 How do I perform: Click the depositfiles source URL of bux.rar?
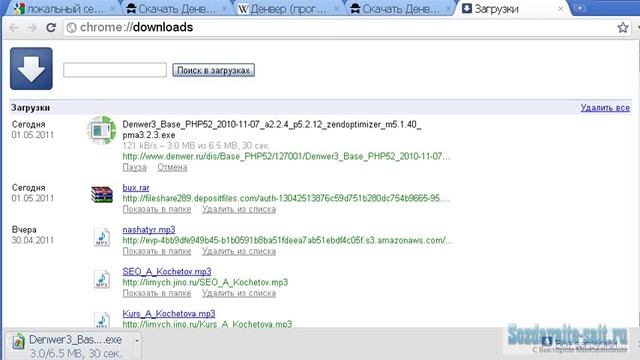pyautogui.click(x=286, y=198)
